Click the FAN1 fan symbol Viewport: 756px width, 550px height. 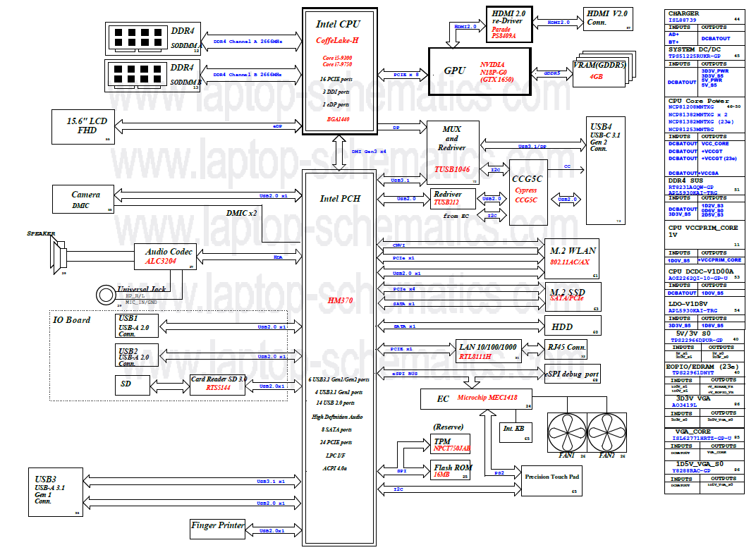(x=567, y=432)
